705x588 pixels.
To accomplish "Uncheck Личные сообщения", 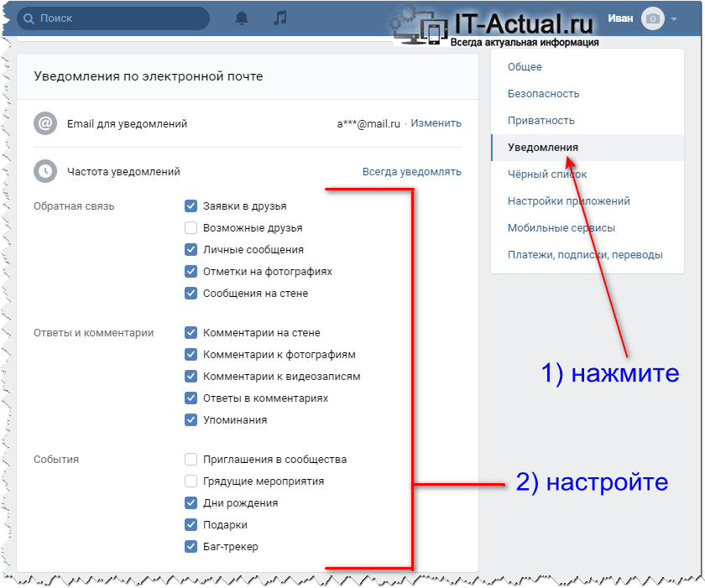I will 191,250.
